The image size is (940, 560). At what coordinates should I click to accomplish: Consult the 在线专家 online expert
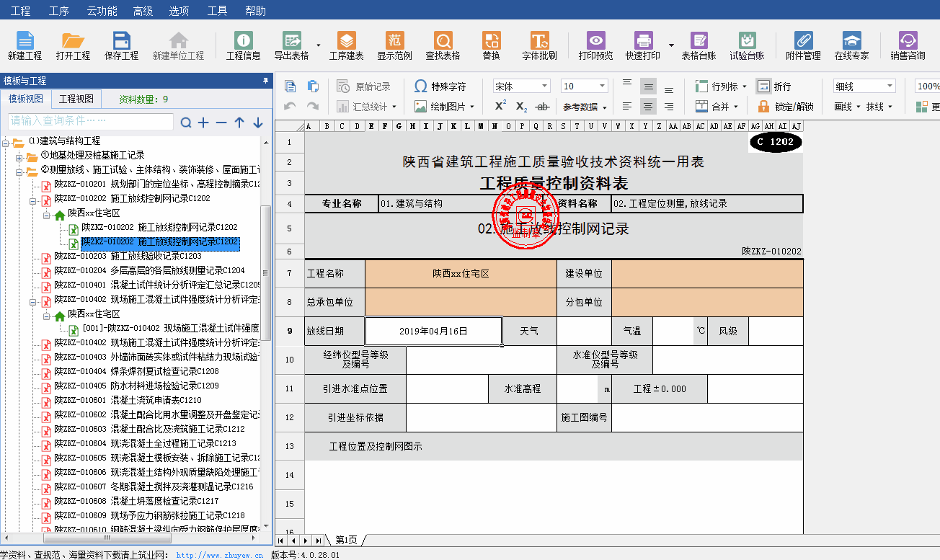click(x=853, y=43)
